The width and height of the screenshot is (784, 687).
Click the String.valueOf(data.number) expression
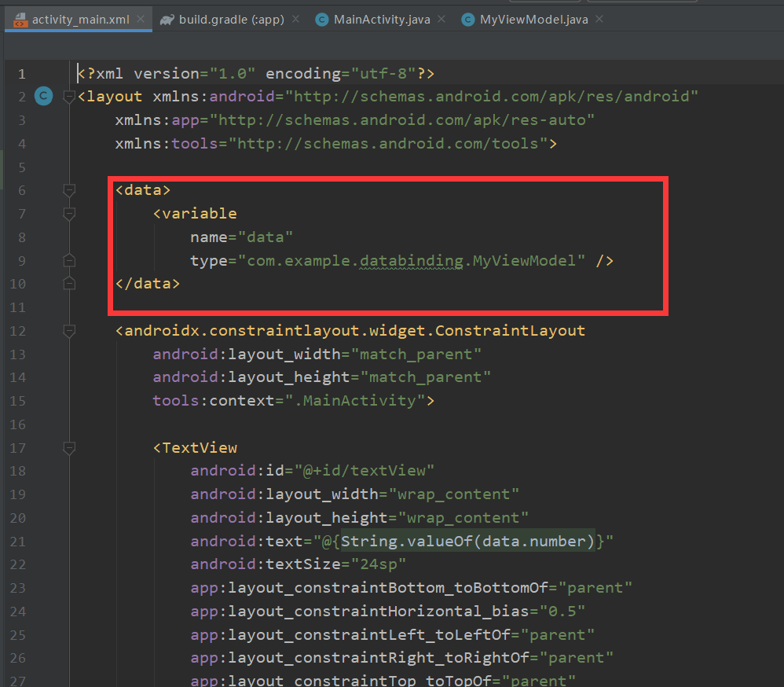[467, 542]
